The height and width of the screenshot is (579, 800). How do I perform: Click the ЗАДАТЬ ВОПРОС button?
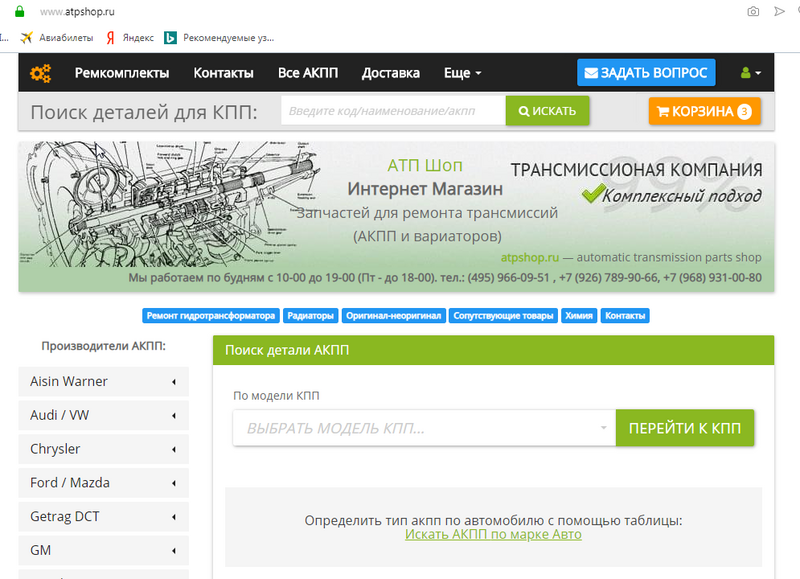pyautogui.click(x=646, y=73)
